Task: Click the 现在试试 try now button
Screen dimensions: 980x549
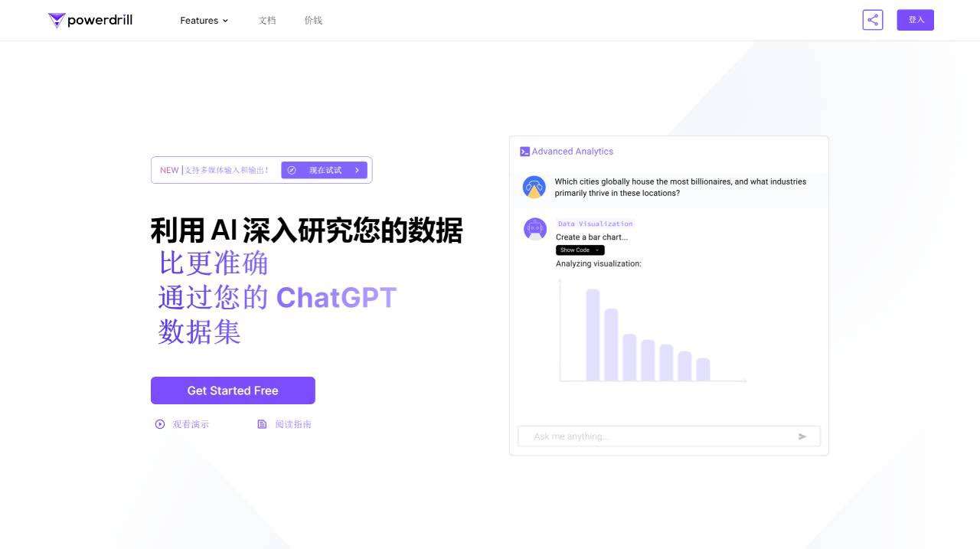Action: pos(324,170)
